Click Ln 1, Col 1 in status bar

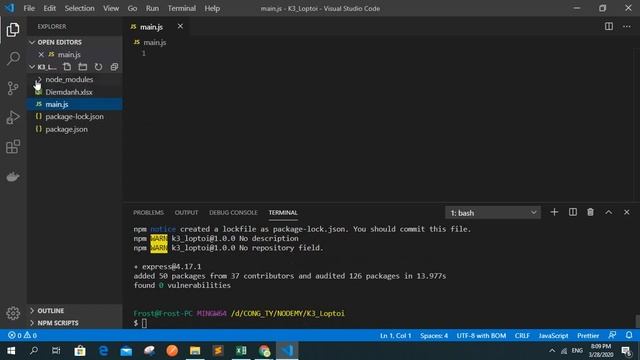click(x=396, y=336)
